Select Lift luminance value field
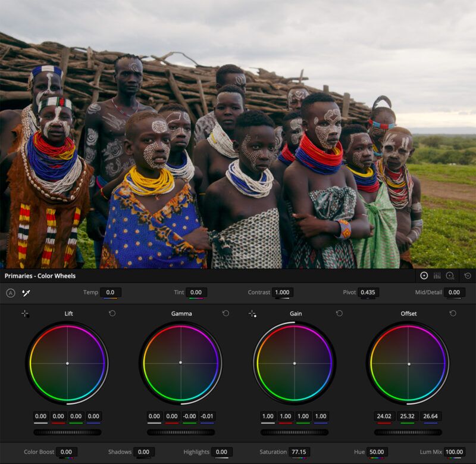This screenshot has height=464, width=476. coord(40,416)
